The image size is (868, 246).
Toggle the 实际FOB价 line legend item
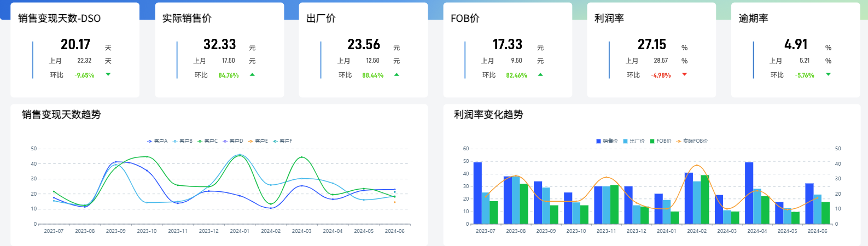[x=692, y=141]
